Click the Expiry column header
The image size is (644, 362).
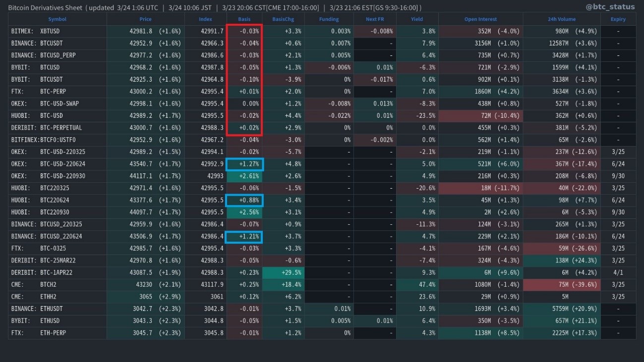[618, 19]
